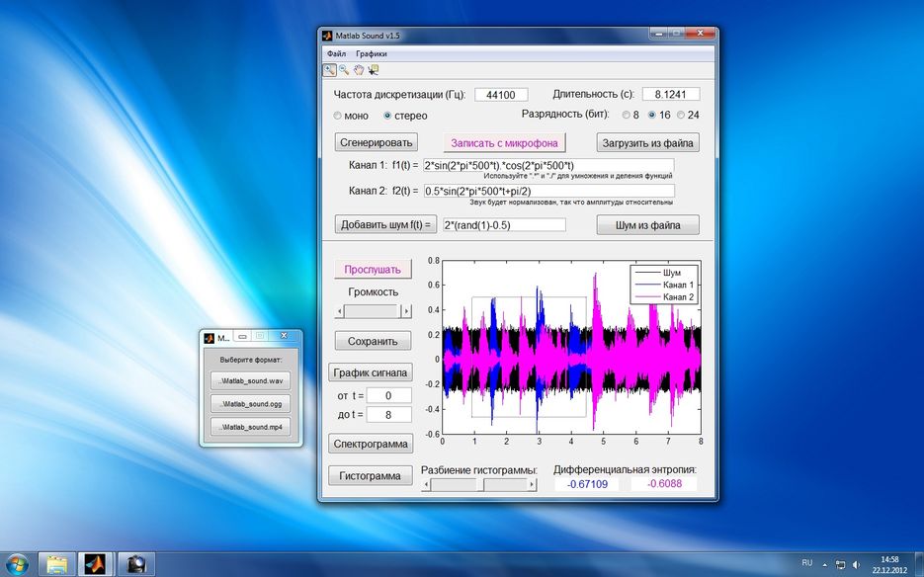Select the Data Cursor tool
The width and height of the screenshot is (924, 577).
(x=374, y=70)
